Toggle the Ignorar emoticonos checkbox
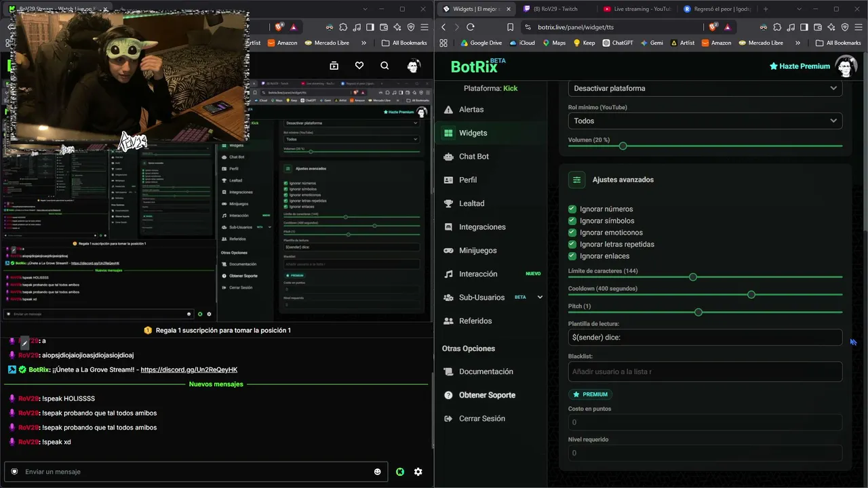The height and width of the screenshot is (488, 868). [572, 232]
